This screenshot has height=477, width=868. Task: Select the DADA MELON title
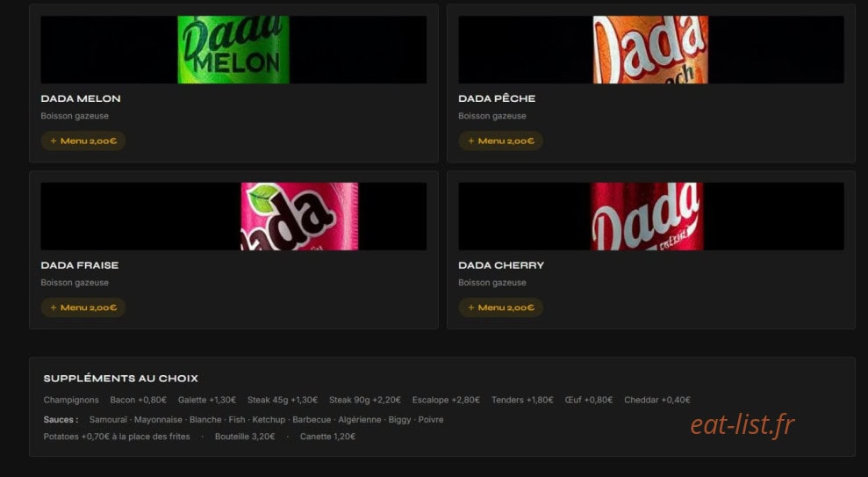coord(81,98)
